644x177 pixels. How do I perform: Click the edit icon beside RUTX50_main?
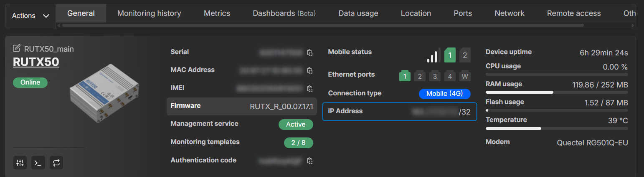(x=17, y=48)
